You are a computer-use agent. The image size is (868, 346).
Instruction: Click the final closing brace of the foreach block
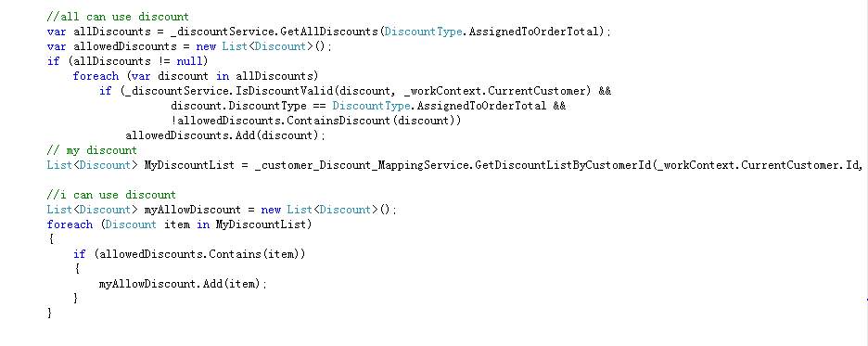pos(50,314)
